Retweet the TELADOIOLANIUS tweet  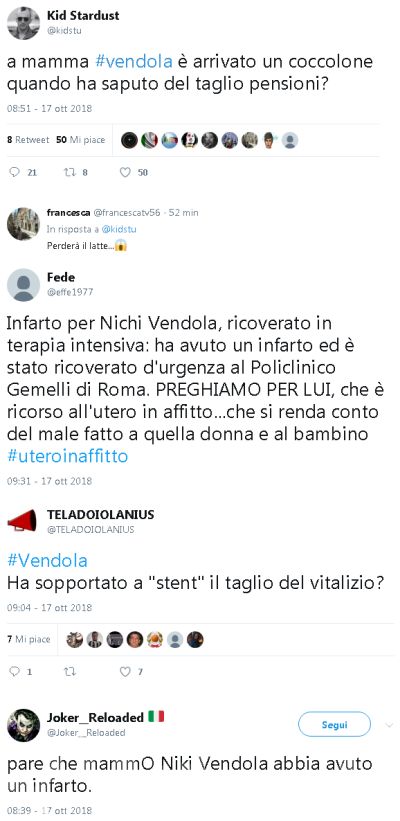point(69,671)
